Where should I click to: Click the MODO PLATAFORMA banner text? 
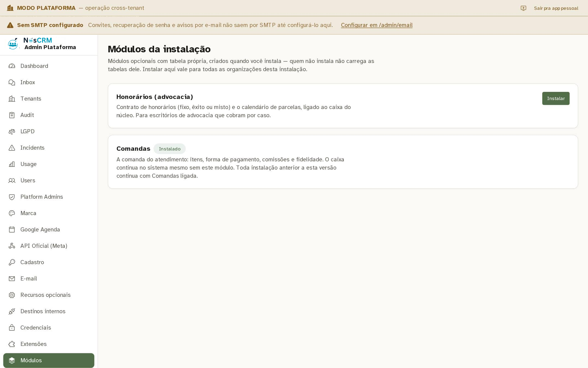pyautogui.click(x=46, y=8)
